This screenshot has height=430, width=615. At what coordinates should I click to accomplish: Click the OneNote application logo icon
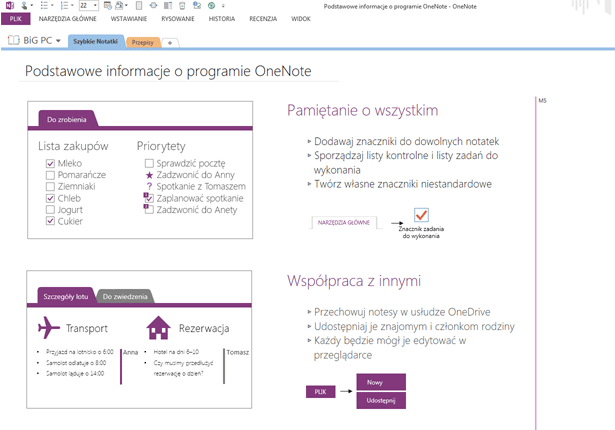point(9,5)
